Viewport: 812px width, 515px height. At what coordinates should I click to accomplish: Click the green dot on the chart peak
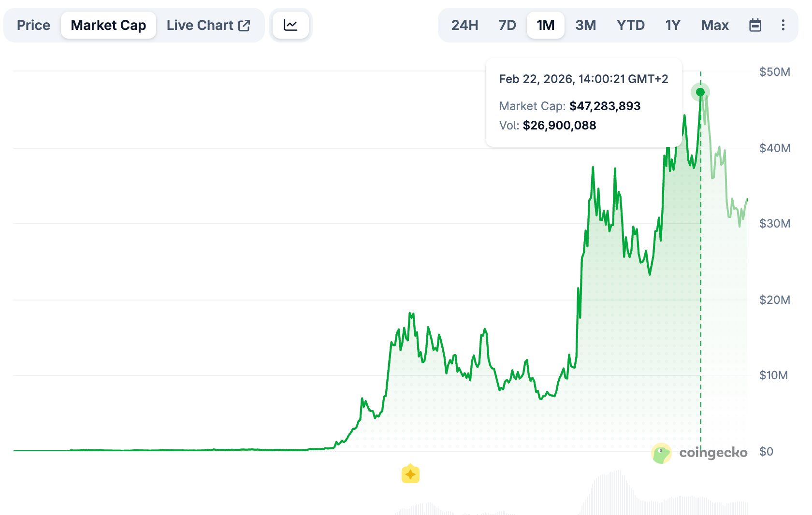pyautogui.click(x=700, y=92)
